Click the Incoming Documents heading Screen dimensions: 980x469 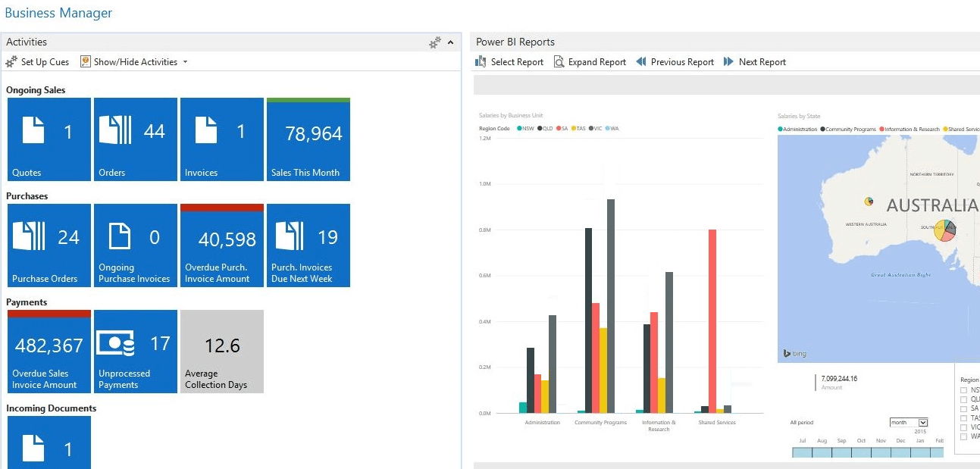coord(52,408)
